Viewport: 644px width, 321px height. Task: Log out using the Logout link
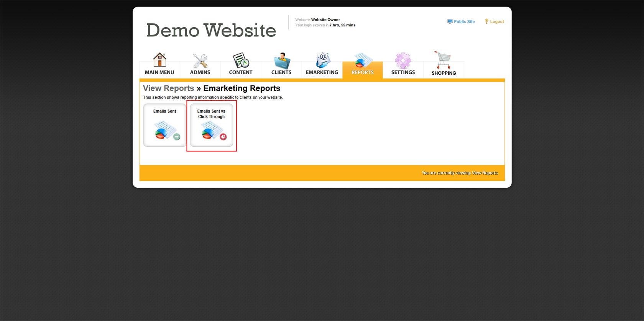coord(497,22)
